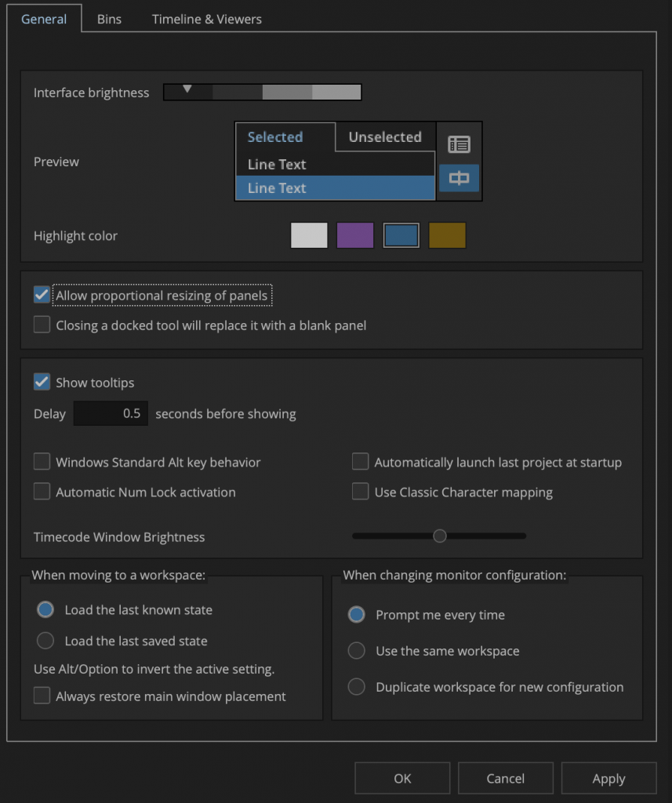
Task: Enable closing docked tool blank panel option
Action: click(42, 325)
